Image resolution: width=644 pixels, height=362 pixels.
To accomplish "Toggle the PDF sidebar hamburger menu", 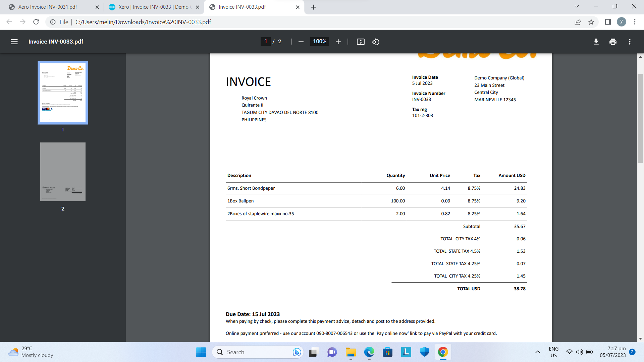I will [14, 42].
